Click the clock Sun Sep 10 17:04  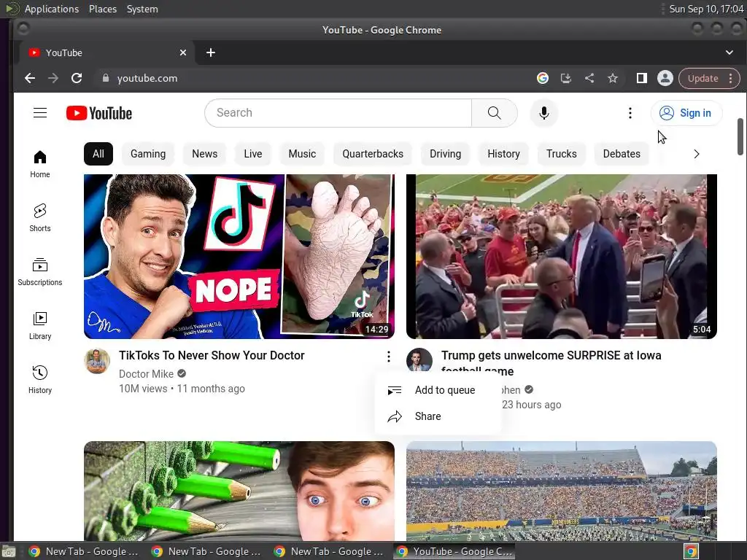point(706,9)
